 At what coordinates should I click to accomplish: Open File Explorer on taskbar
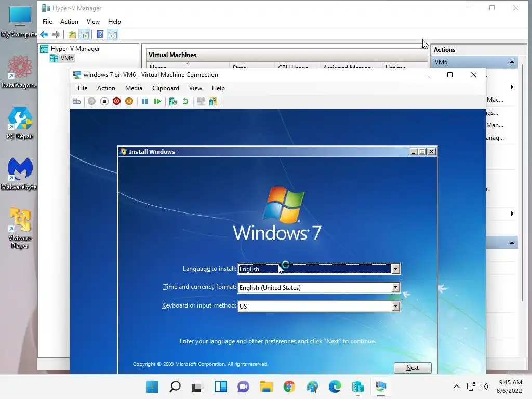pos(267,387)
